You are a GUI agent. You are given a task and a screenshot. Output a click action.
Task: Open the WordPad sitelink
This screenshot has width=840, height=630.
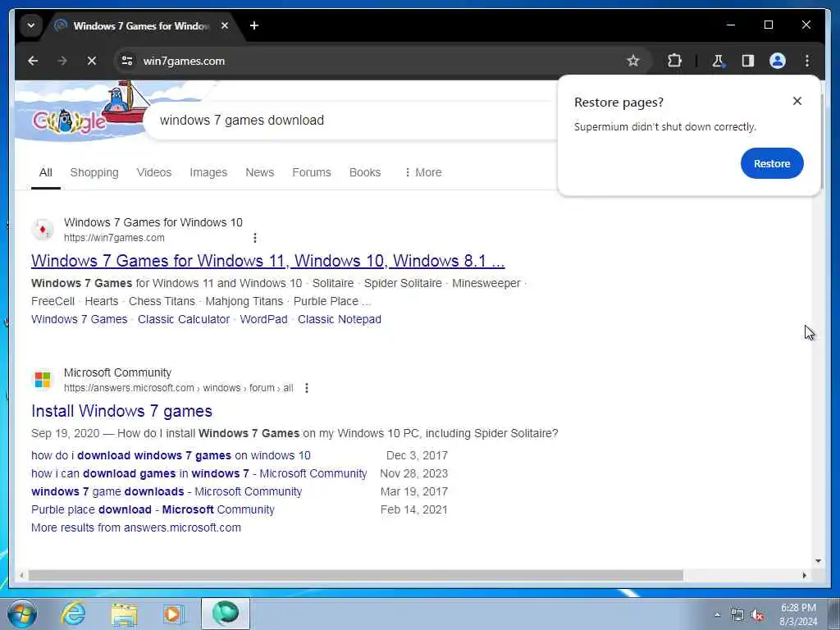pos(263,319)
